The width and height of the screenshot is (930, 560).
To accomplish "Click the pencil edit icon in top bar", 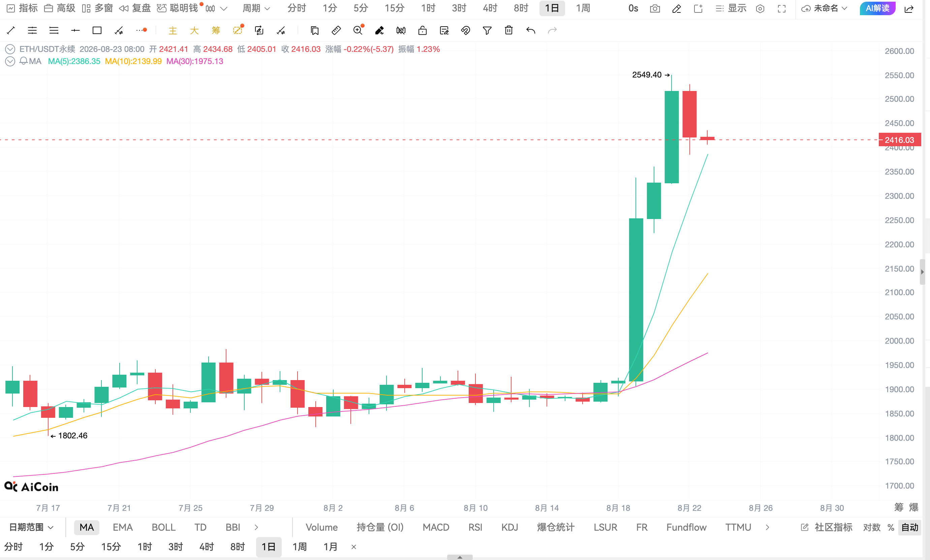I will point(677,8).
